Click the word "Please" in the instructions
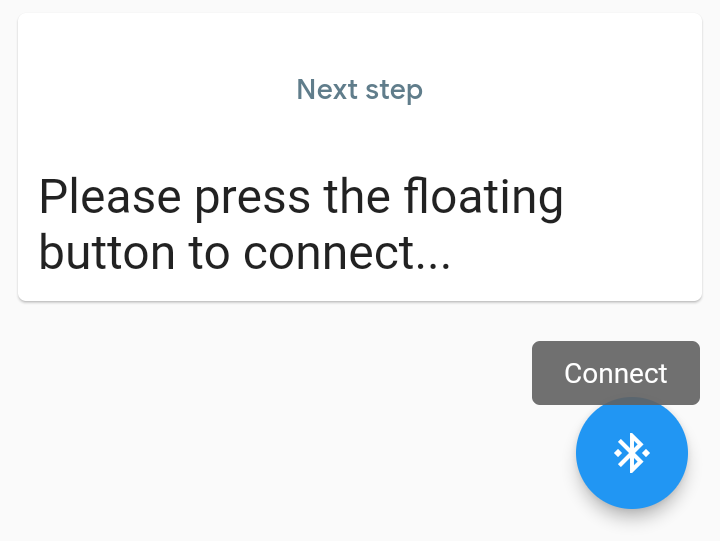This screenshot has height=541, width=720. (110, 197)
